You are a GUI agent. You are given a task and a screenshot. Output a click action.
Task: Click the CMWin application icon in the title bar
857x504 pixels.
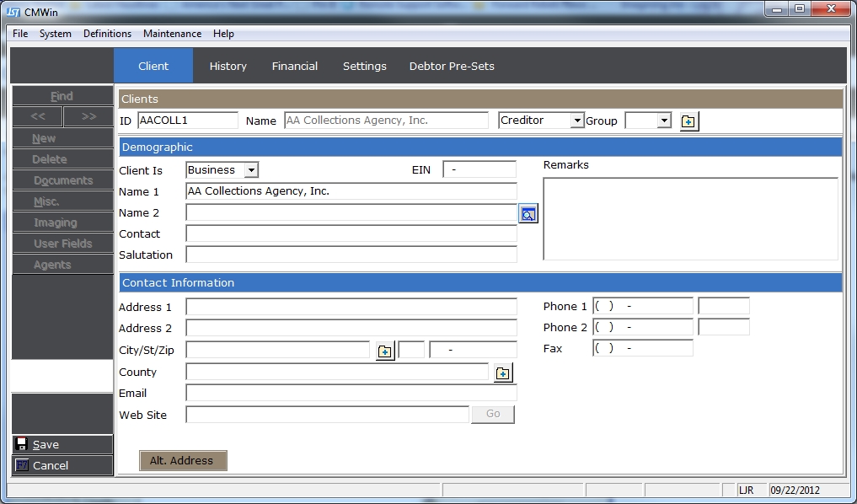tap(13, 10)
